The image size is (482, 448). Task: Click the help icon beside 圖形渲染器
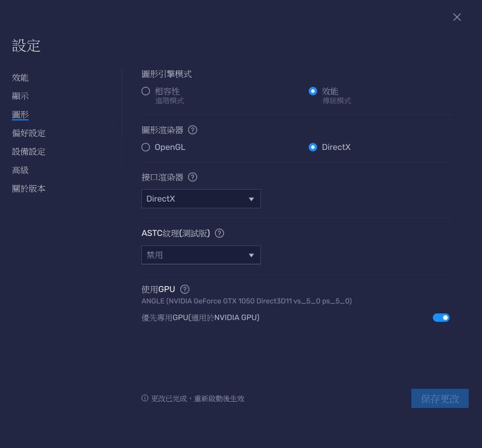click(x=193, y=130)
